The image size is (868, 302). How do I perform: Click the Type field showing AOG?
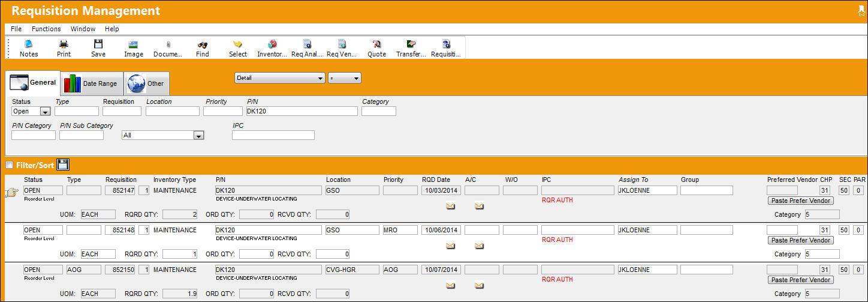pyautogui.click(x=83, y=270)
